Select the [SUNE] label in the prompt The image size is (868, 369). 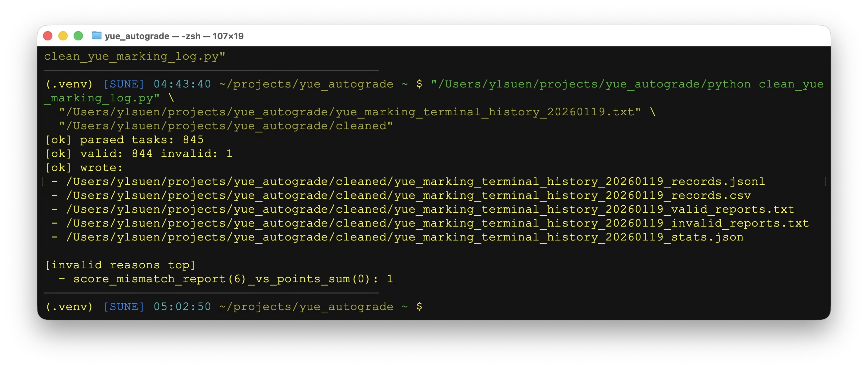(124, 306)
